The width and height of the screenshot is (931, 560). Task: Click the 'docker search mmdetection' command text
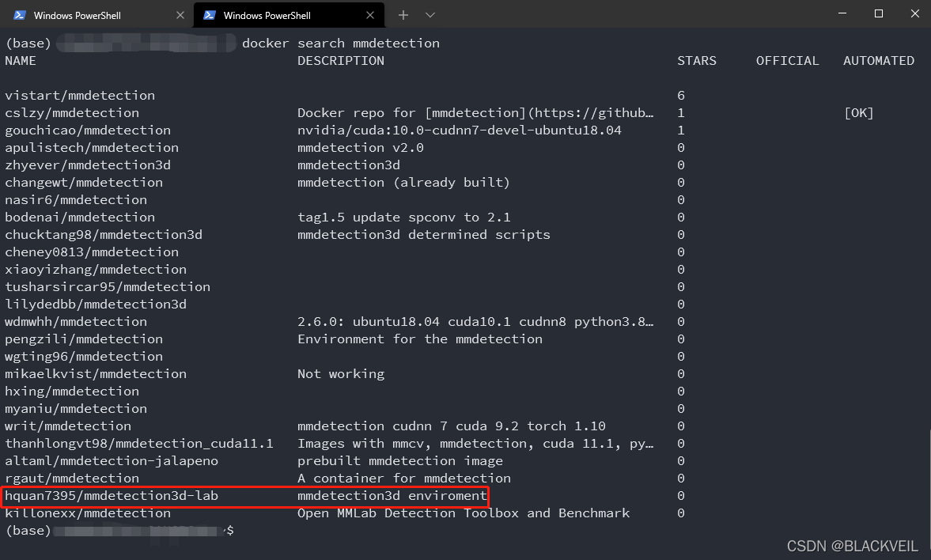pyautogui.click(x=341, y=44)
